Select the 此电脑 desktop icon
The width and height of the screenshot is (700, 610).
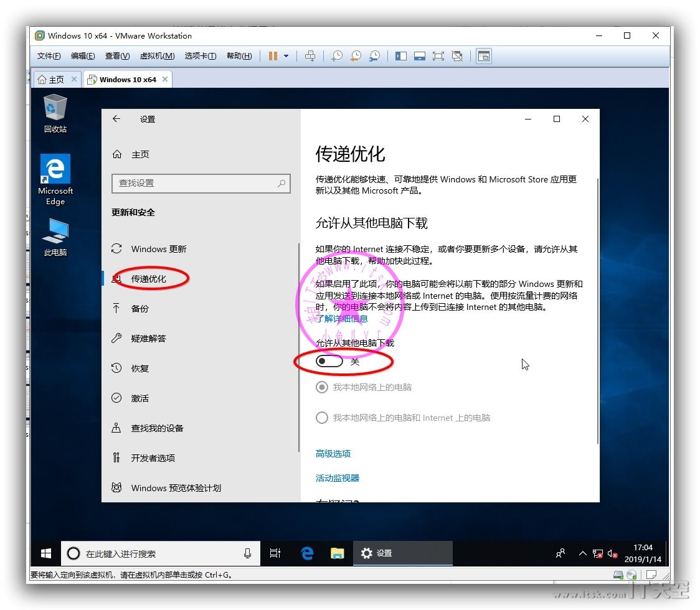[x=55, y=237]
